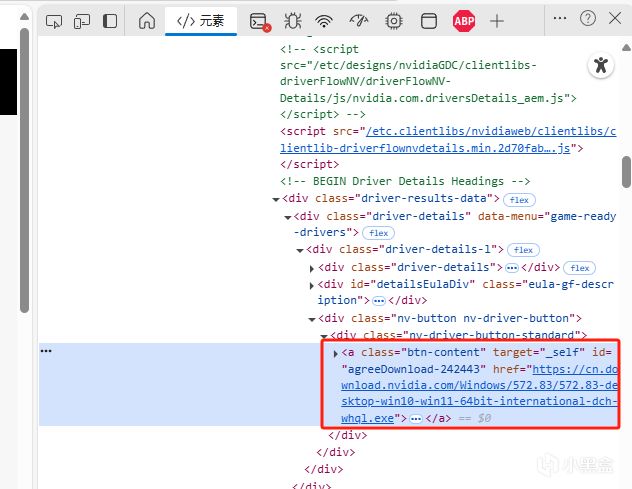Select the first </div> after the anchor
Image resolution: width=632 pixels, height=489 pixels.
(x=348, y=435)
